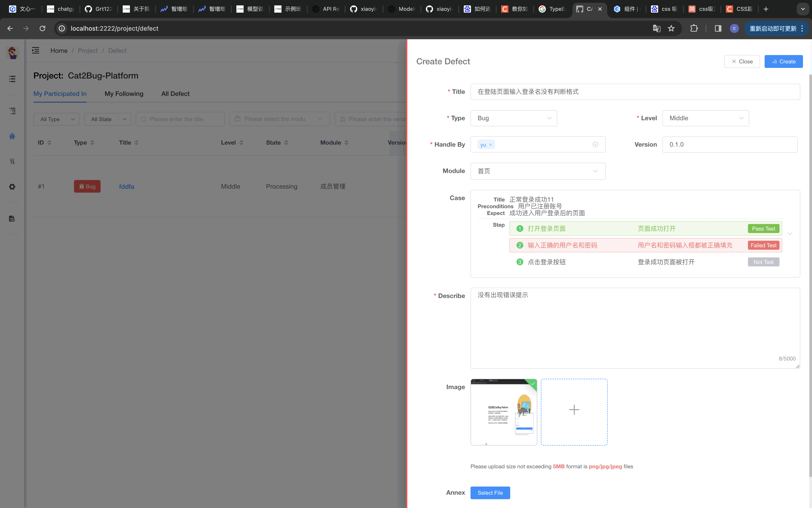812x508 pixels.
Task: Toggle the sidebar collapse hamburger icon
Action: 36,50
